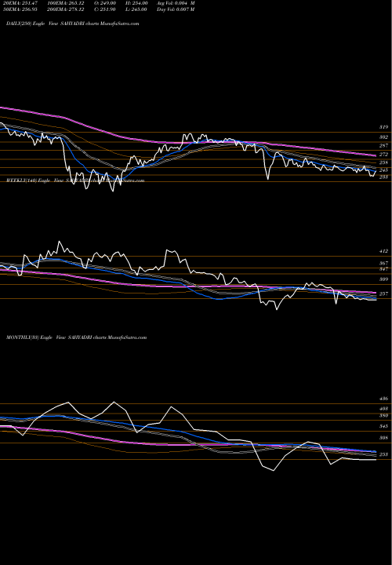Click the 20EMA: 251.47 value in header
392x565 pixels.
pyautogui.click(x=19, y=3)
